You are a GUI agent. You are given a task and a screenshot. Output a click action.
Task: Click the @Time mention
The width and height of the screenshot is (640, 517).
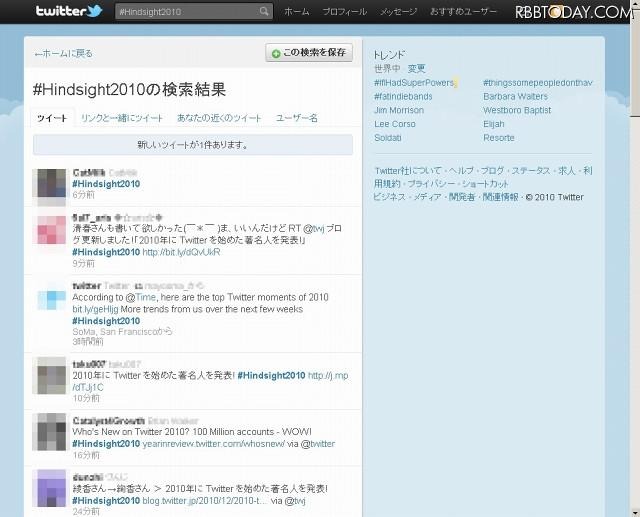[141, 297]
